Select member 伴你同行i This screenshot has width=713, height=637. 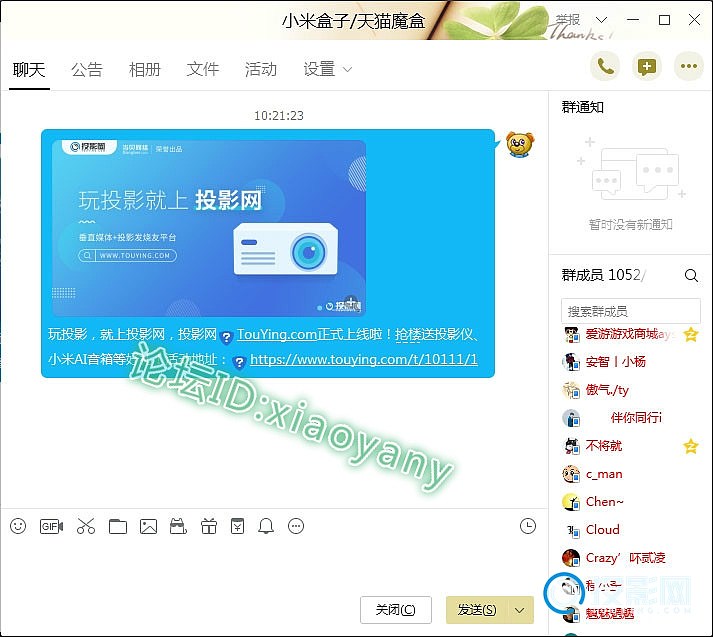click(631, 418)
